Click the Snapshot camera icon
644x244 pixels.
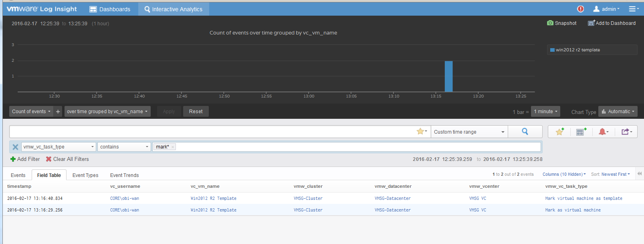pos(550,23)
